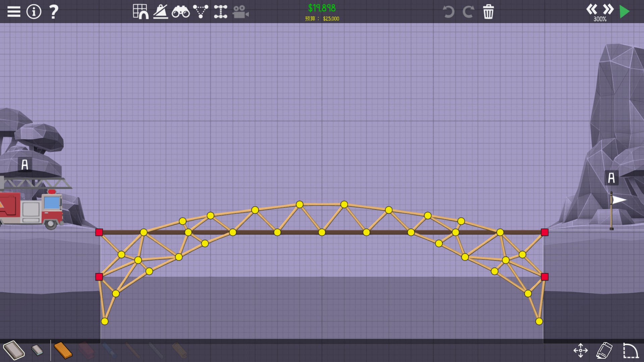644x362 pixels.
Task: Toggle the dashed selection area tool
Action: coord(630,351)
